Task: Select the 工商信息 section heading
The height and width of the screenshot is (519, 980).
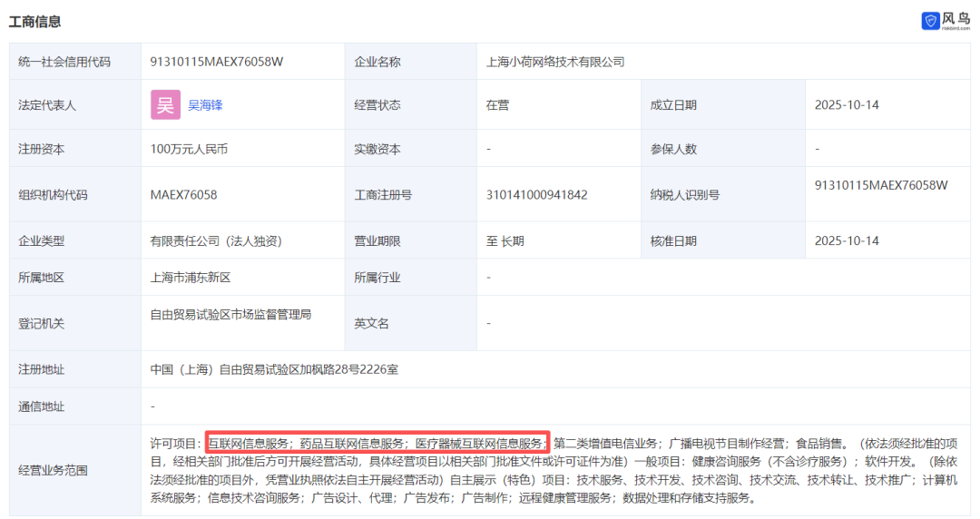Action: point(35,22)
